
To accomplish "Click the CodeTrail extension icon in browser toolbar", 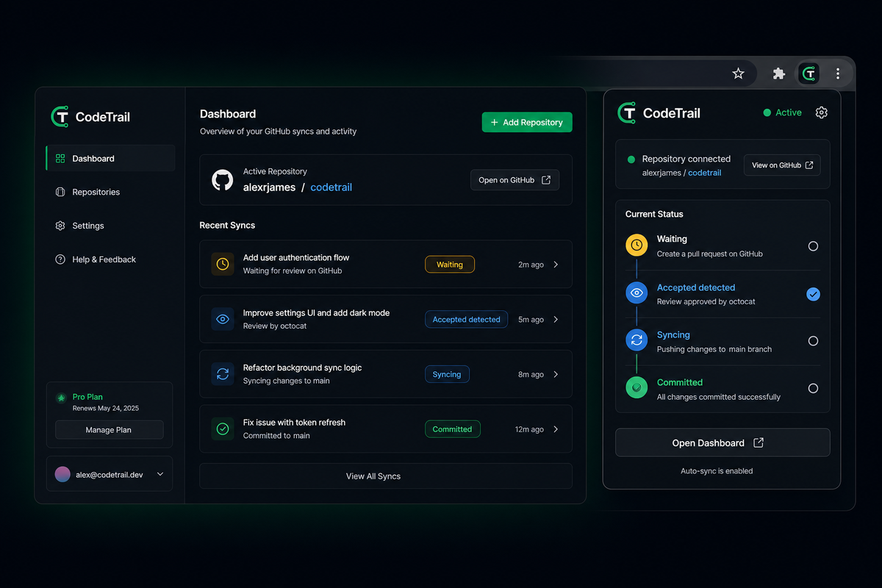I will click(809, 73).
